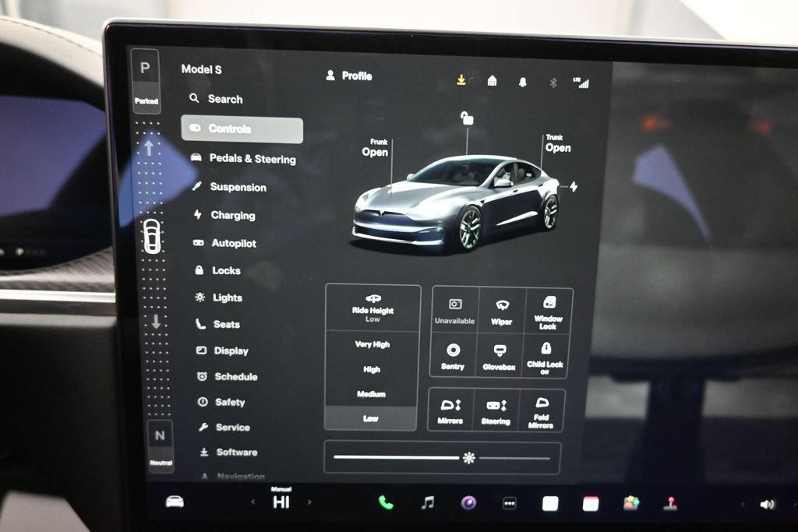Screen dimensions: 798x532
Task: Set ride height to Very High
Action: [373, 344]
